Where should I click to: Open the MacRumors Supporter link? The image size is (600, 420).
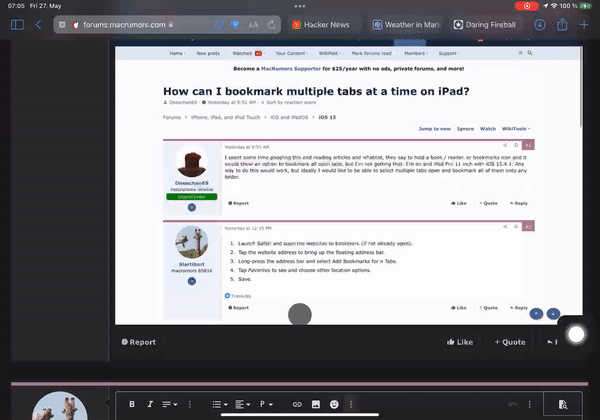(x=291, y=69)
